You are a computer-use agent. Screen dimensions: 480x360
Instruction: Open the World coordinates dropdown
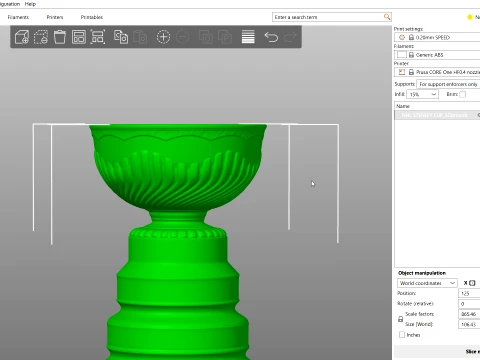pos(427,283)
